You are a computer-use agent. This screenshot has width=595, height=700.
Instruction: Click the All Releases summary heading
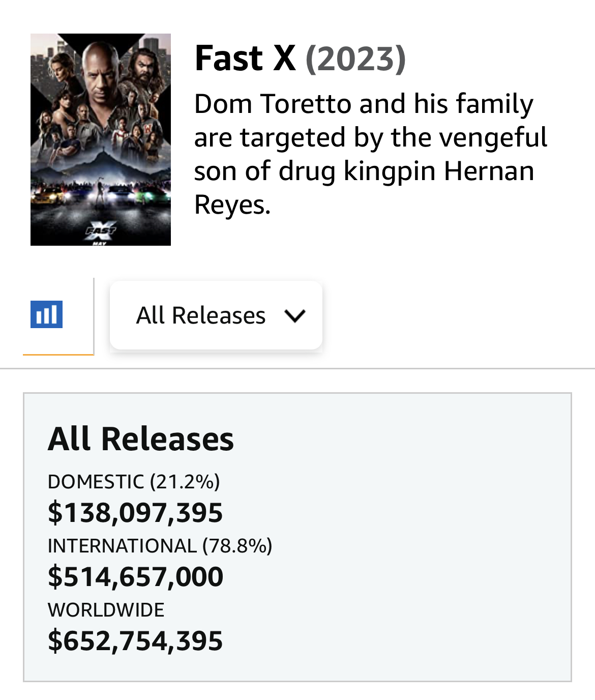pyautogui.click(x=141, y=439)
